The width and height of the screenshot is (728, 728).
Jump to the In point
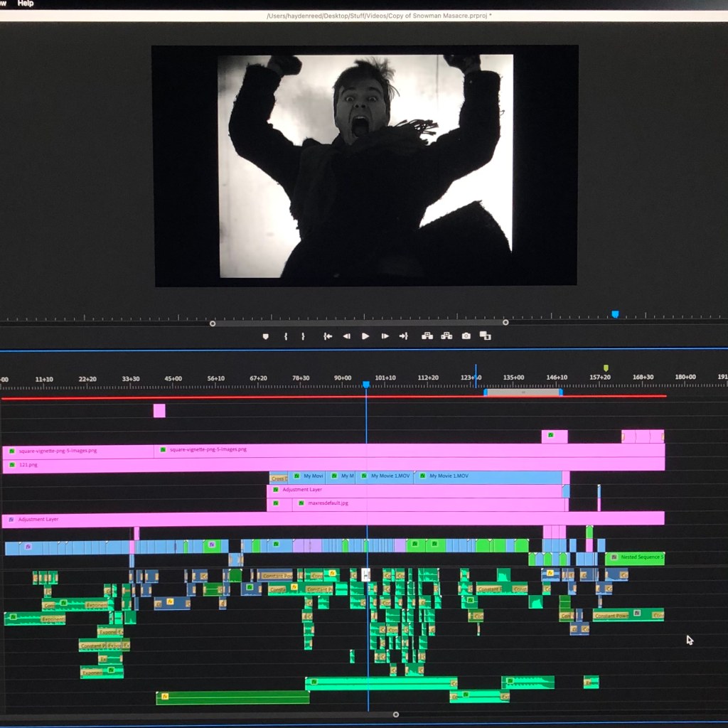click(x=328, y=336)
